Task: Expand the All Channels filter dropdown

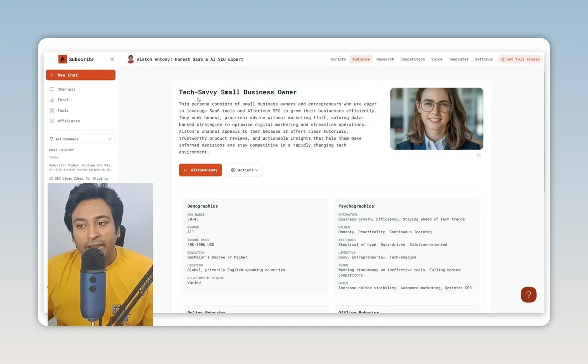Action: 81,139
